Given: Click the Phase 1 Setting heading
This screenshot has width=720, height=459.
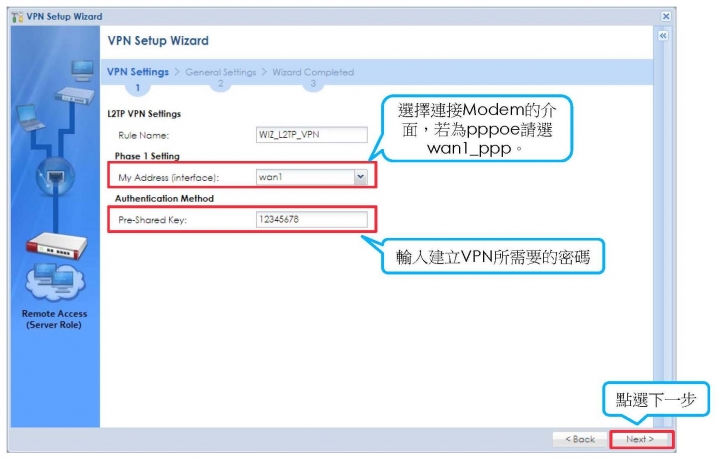Looking at the screenshot, I should pos(147,156).
